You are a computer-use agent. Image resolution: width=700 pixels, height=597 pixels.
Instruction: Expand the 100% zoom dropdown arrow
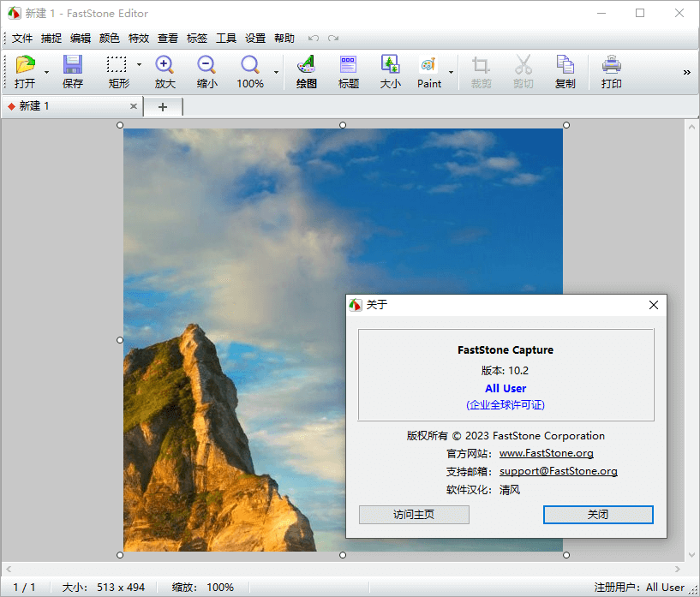coord(276,73)
